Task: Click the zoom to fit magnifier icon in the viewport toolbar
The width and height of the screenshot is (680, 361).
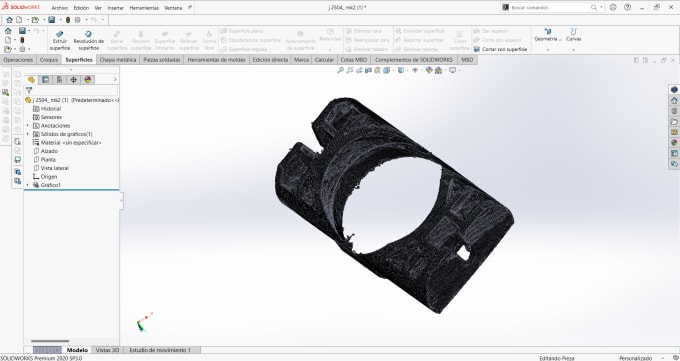Action: click(x=340, y=70)
